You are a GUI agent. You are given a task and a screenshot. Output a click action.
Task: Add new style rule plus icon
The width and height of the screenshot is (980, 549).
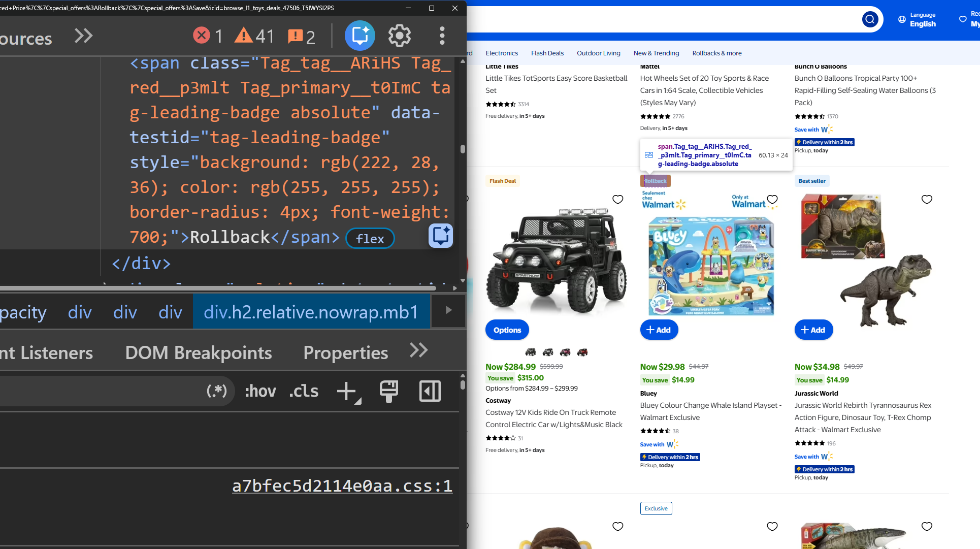(x=348, y=392)
